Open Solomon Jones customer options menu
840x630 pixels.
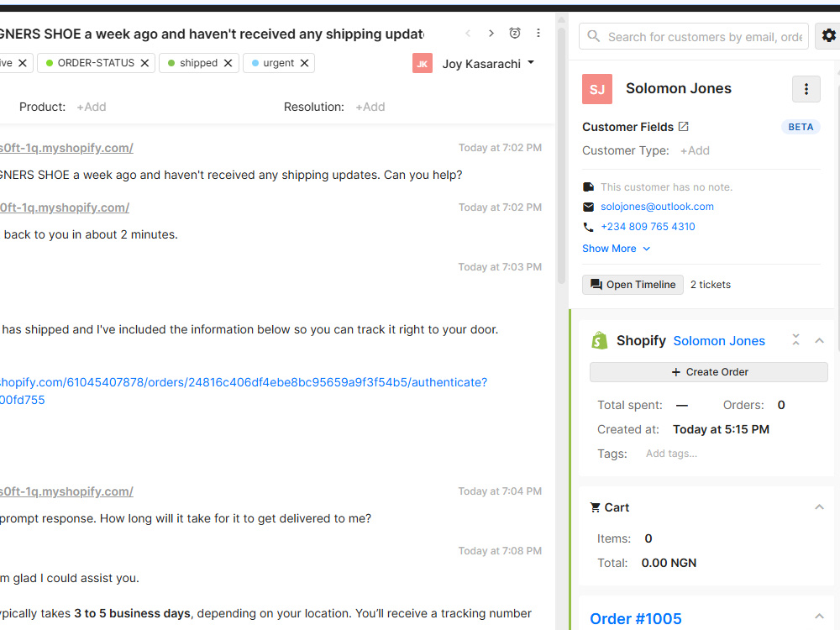(806, 89)
